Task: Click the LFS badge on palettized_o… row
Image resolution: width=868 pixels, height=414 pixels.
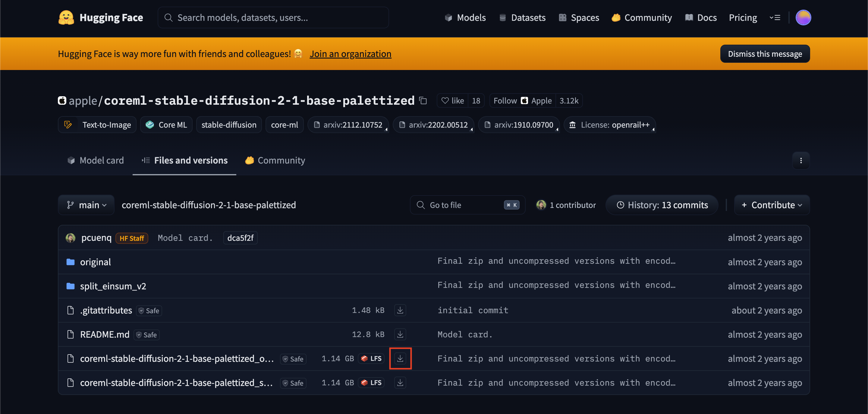Action: [371, 358]
